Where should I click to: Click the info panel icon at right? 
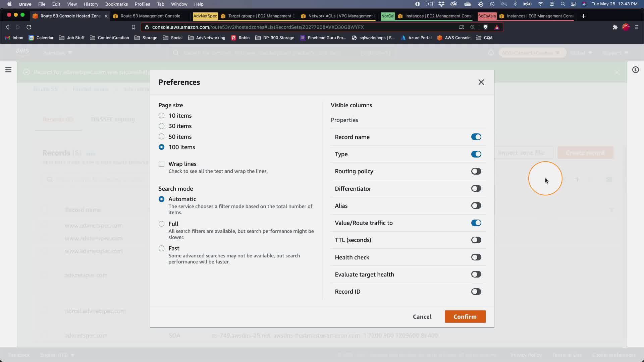[x=635, y=70]
